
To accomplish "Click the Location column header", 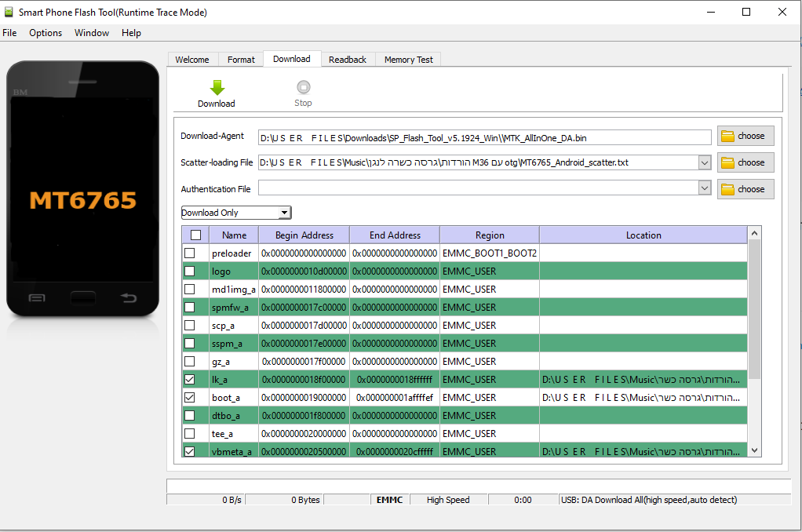I will pos(643,235).
